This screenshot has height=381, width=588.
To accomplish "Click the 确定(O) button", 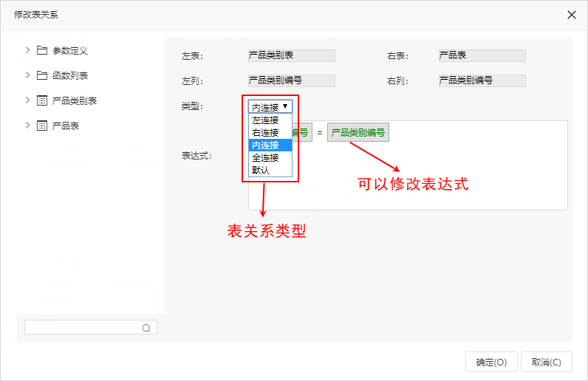I will tap(491, 362).
